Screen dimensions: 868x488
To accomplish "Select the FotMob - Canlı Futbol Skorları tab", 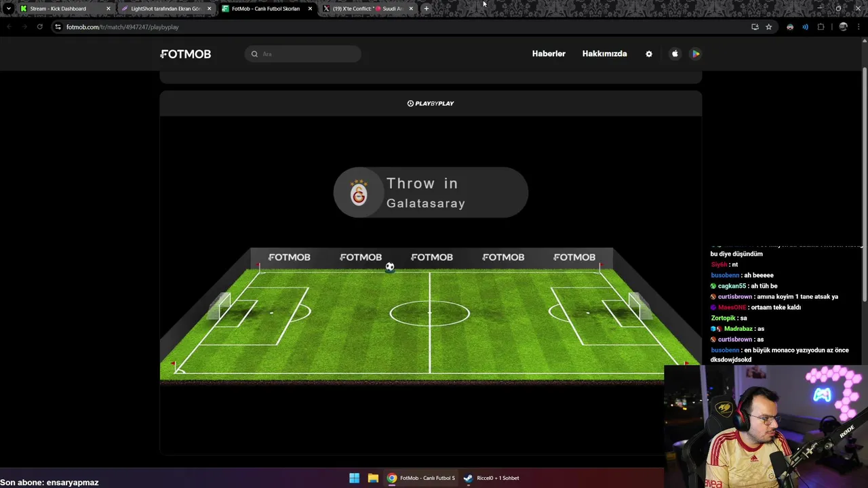I will point(266,9).
